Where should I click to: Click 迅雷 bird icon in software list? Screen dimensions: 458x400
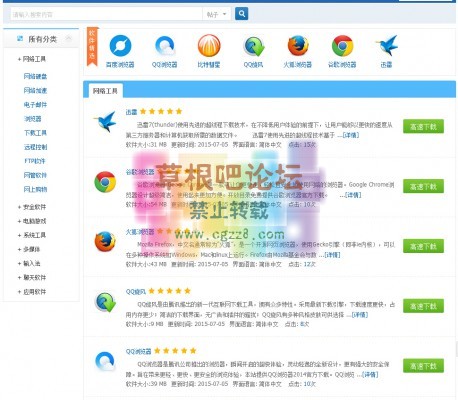105,121
